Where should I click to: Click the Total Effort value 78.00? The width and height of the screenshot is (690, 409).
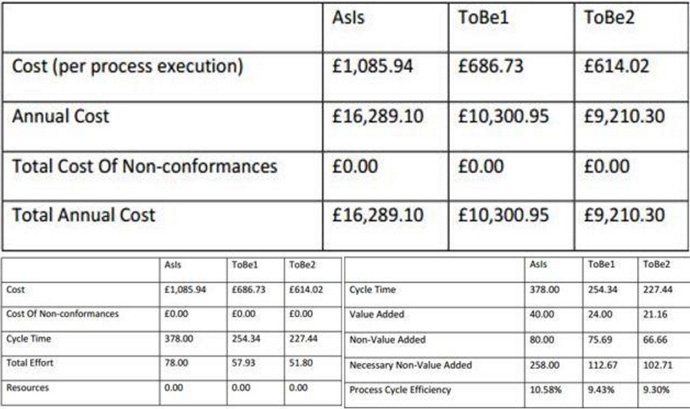176,363
